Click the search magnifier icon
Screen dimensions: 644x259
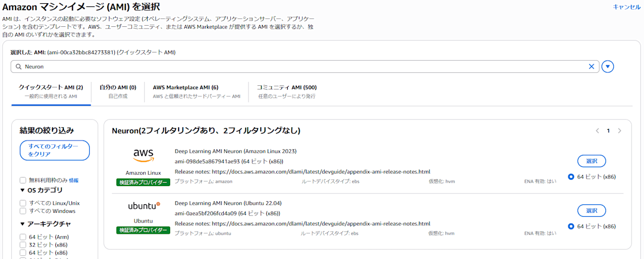(x=18, y=66)
